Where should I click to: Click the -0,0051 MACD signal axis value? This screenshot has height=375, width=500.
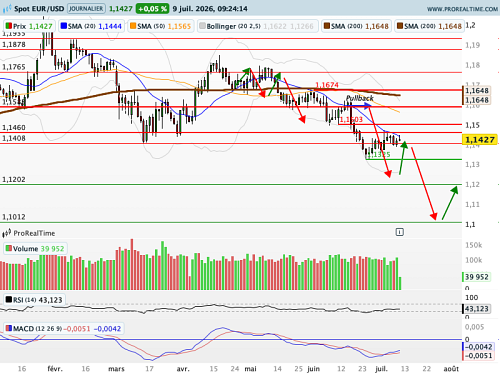click(478, 356)
